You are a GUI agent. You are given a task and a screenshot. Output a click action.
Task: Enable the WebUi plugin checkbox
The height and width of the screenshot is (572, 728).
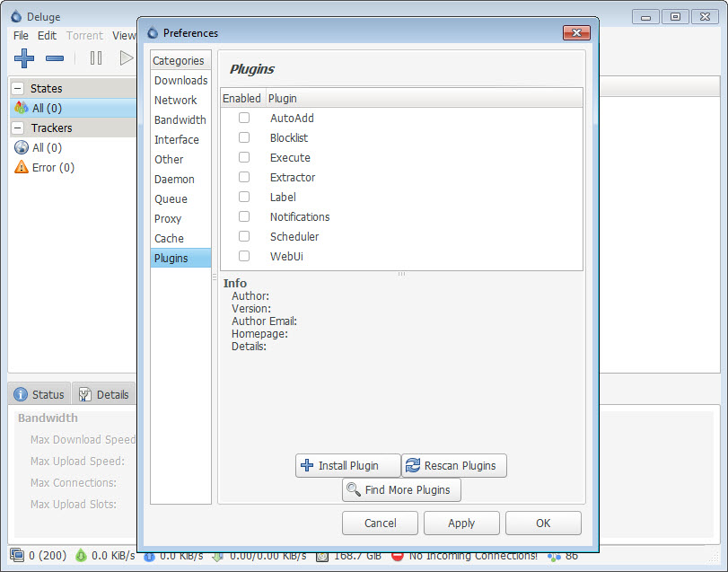(244, 256)
